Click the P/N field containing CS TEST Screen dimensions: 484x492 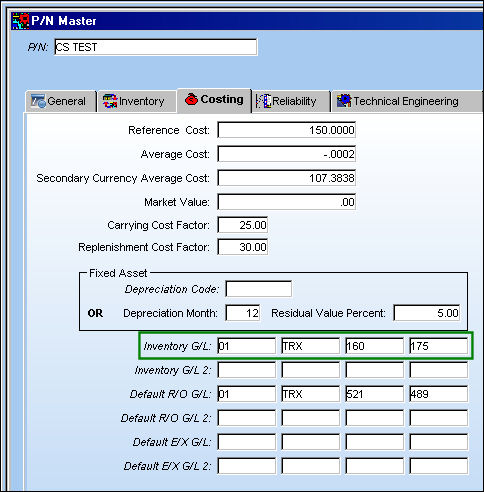(x=156, y=47)
